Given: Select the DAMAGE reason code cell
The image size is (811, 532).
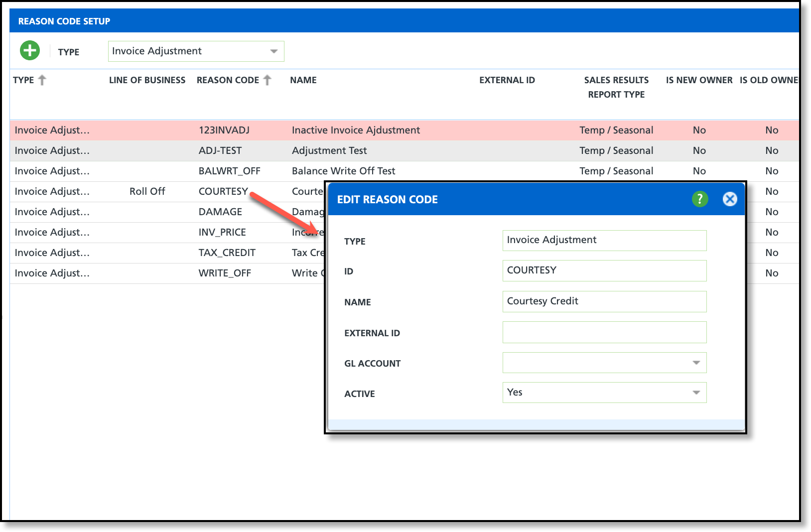Looking at the screenshot, I should 220,212.
